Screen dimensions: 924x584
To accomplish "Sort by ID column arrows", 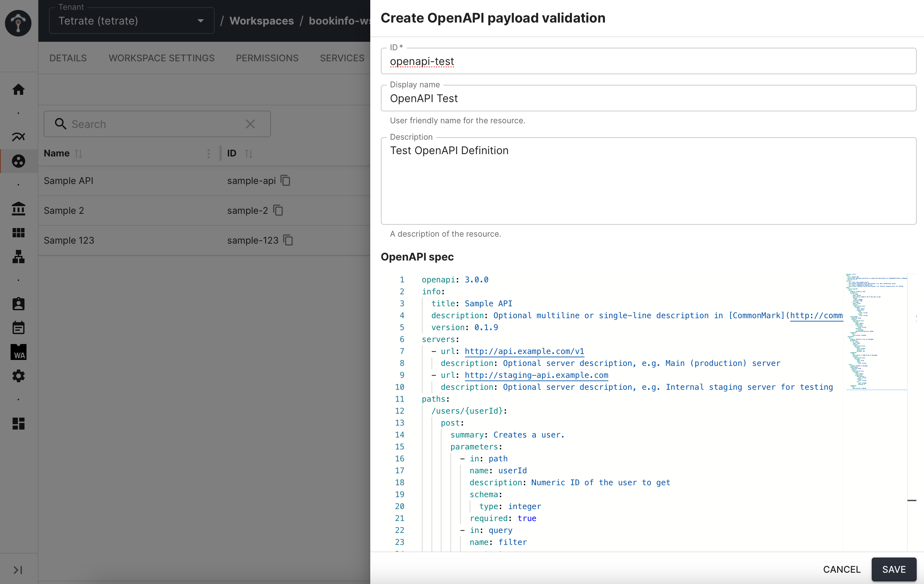I will point(249,153).
